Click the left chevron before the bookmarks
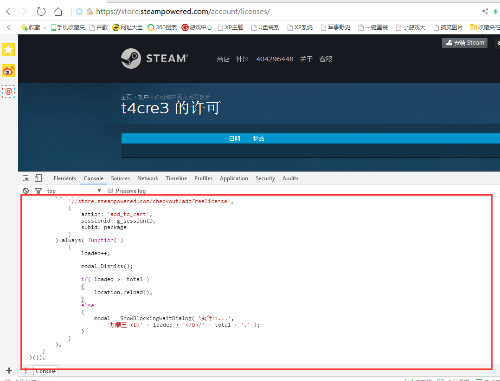Viewport: 500px width, 381px height. pos(9,27)
